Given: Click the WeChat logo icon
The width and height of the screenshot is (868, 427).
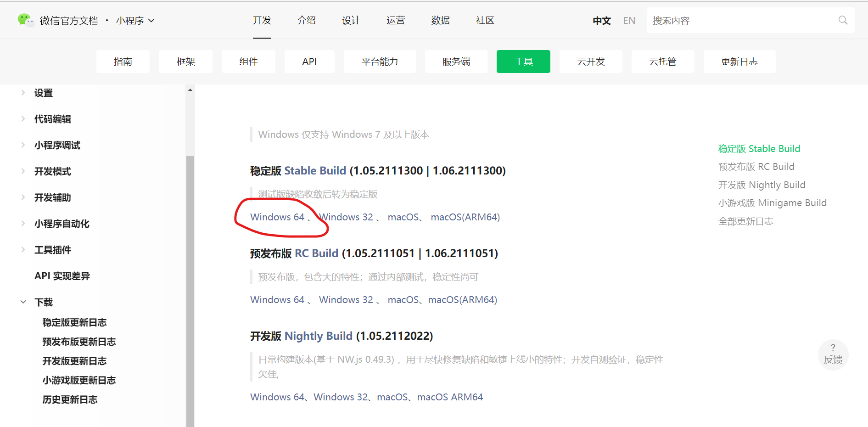Looking at the screenshot, I should pos(26,20).
